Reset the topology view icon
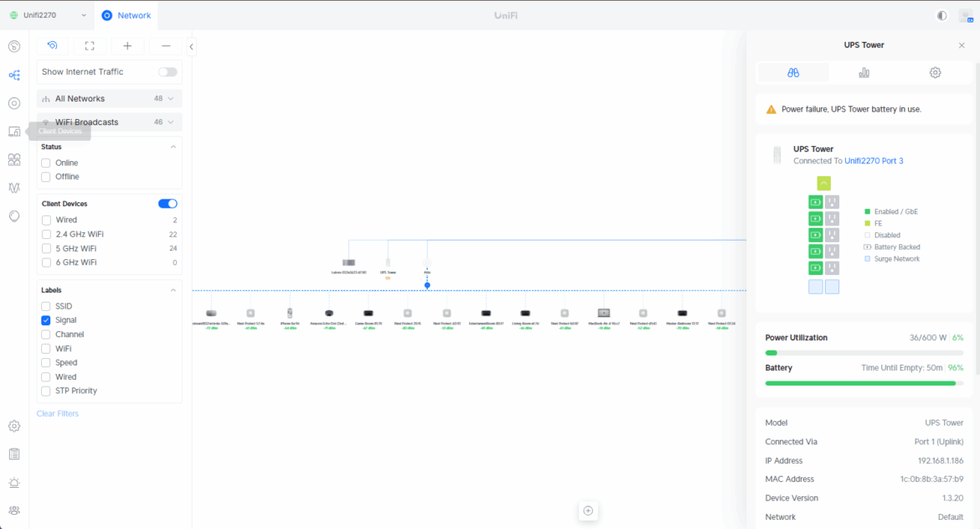Viewport: 980px width, 529px height. coord(53,46)
